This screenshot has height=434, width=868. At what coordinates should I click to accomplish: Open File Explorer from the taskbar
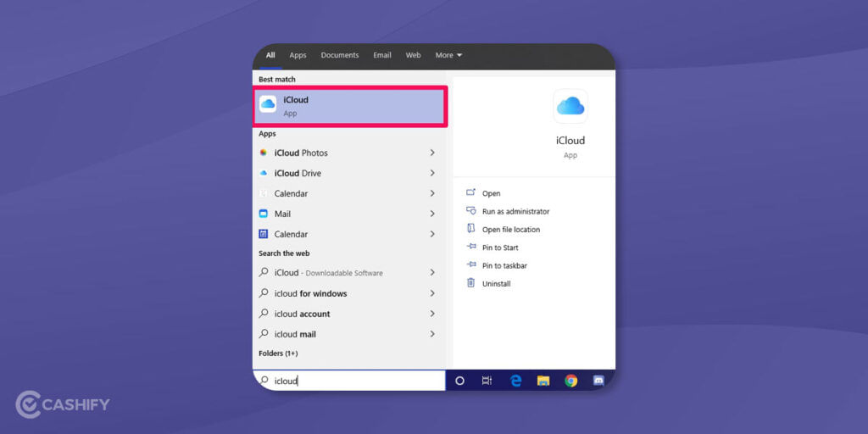coord(543,381)
